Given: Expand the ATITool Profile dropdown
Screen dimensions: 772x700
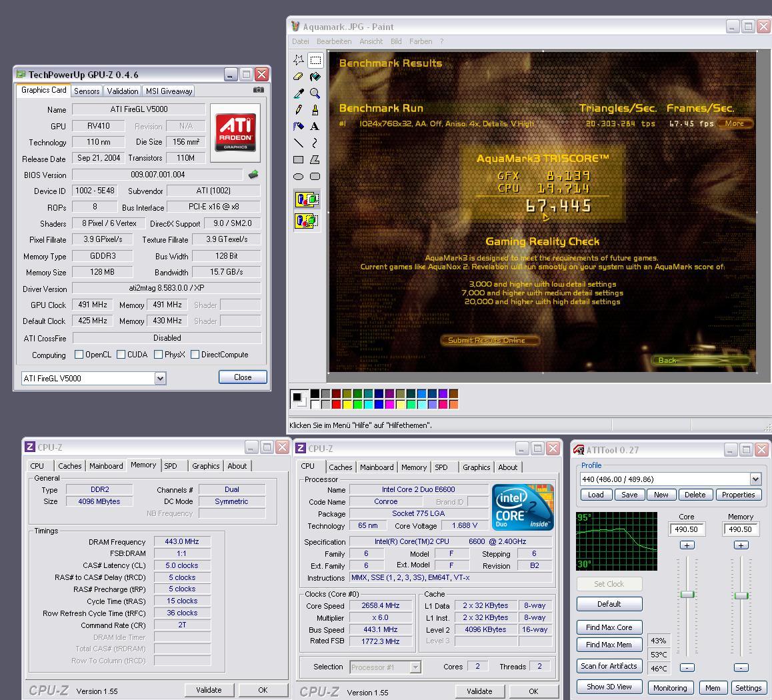Looking at the screenshot, I should pyautogui.click(x=755, y=479).
